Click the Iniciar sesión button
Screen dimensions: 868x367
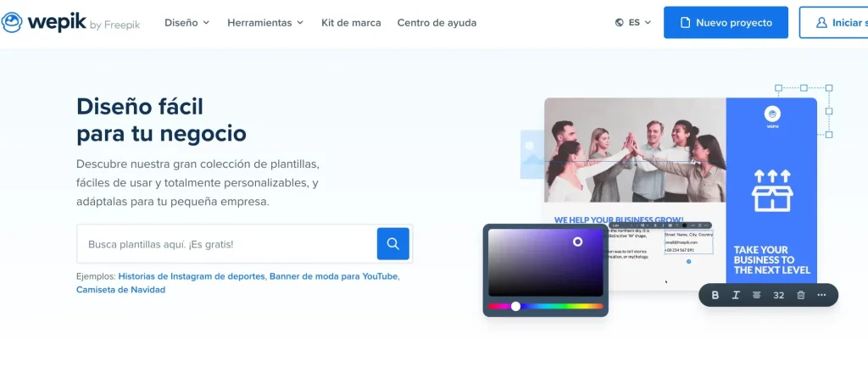(x=834, y=23)
